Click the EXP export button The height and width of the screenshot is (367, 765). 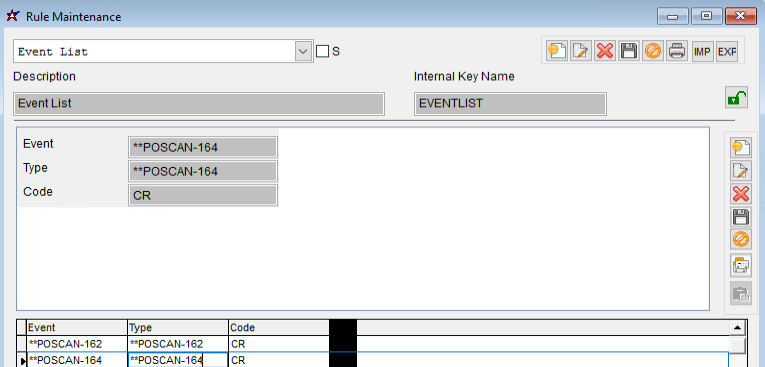tap(726, 51)
